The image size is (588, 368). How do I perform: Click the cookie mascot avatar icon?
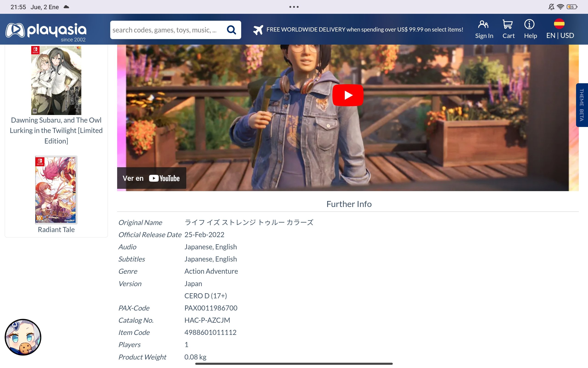[x=23, y=337]
